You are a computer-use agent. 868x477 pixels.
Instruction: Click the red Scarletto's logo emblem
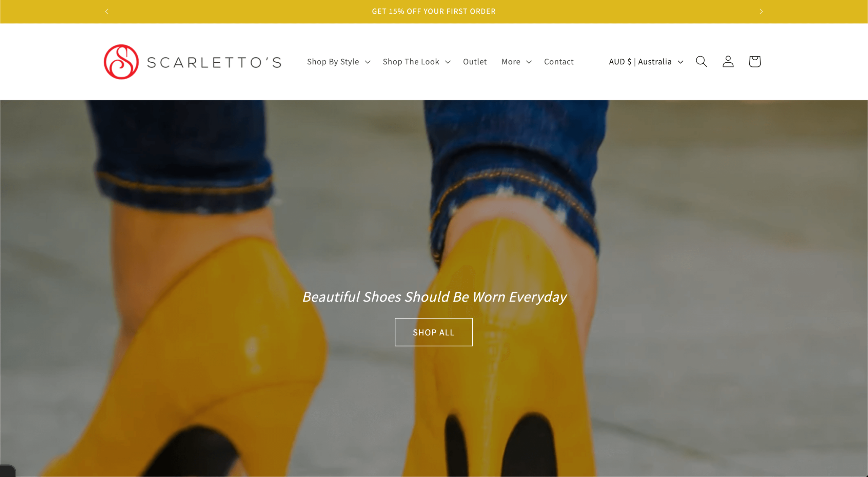(x=121, y=62)
